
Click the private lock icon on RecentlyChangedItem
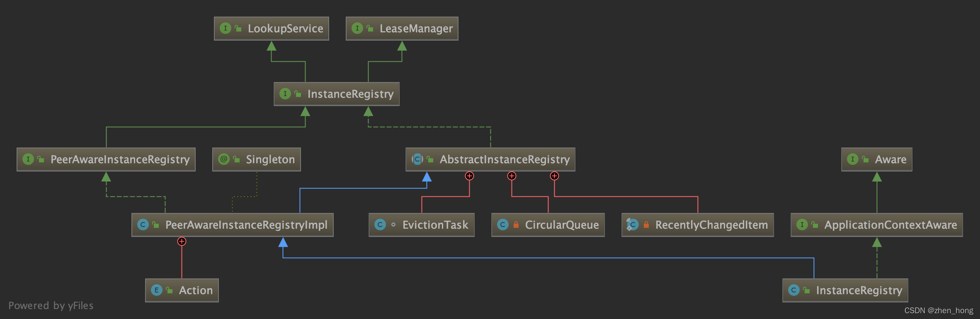[x=646, y=225]
